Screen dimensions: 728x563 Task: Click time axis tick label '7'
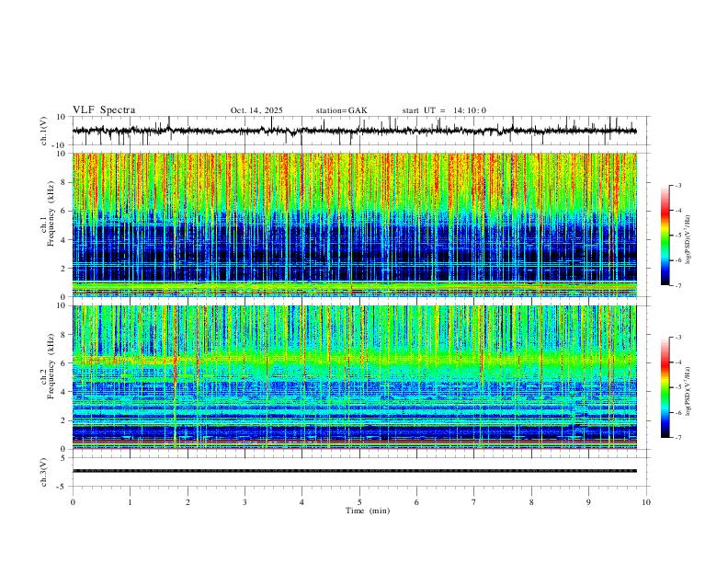(x=474, y=502)
